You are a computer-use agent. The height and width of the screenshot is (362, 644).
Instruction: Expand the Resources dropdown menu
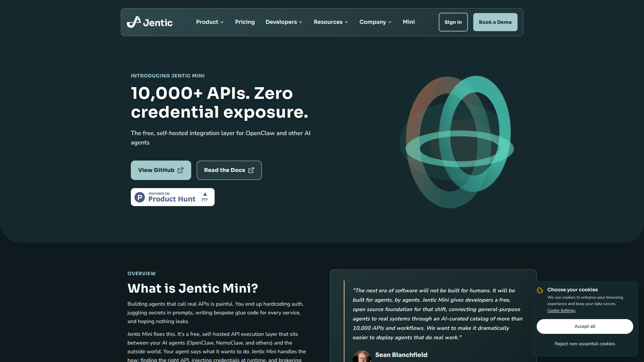coord(330,22)
